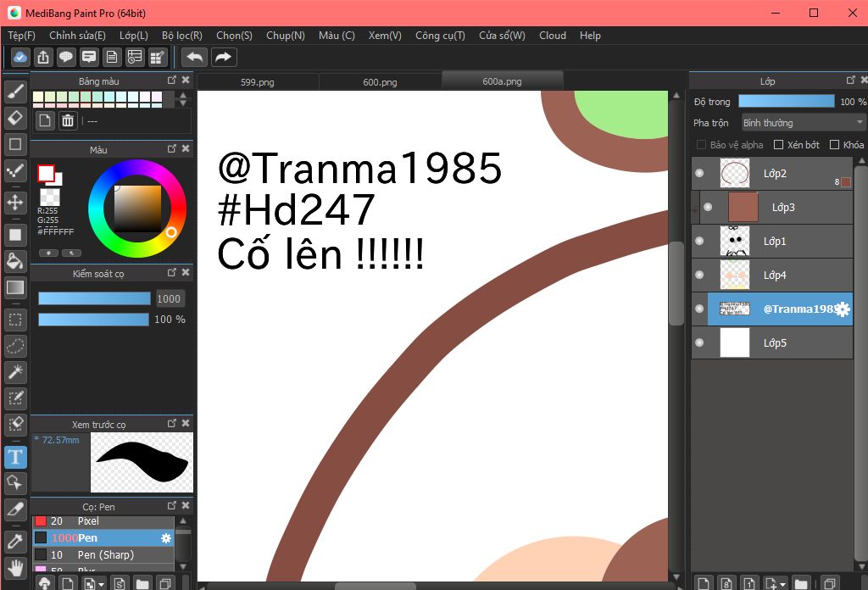The height and width of the screenshot is (590, 868).
Task: Select the Magic Wand tool
Action: (x=15, y=372)
